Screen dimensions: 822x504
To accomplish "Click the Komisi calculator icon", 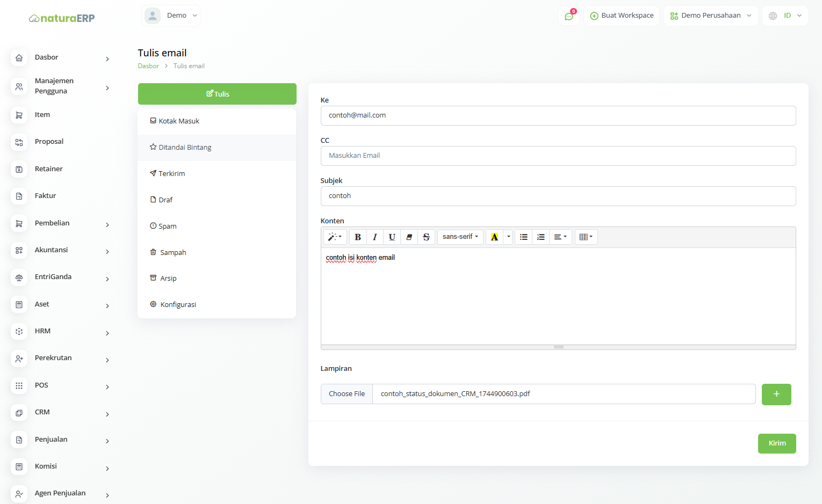I will point(19,466).
